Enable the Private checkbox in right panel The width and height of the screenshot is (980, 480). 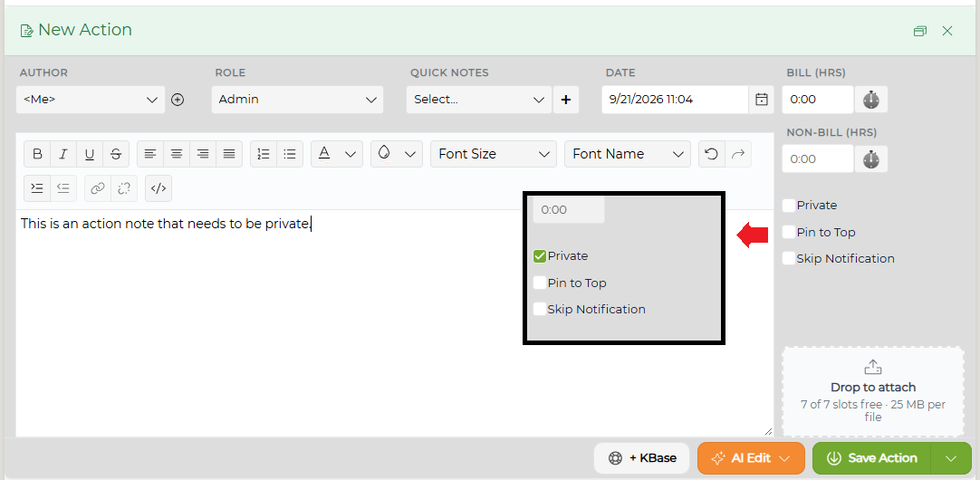[789, 206]
